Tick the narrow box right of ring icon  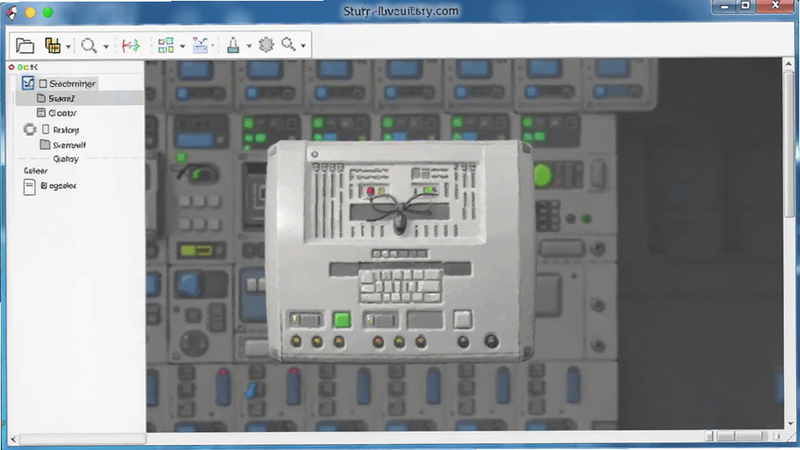(x=46, y=130)
